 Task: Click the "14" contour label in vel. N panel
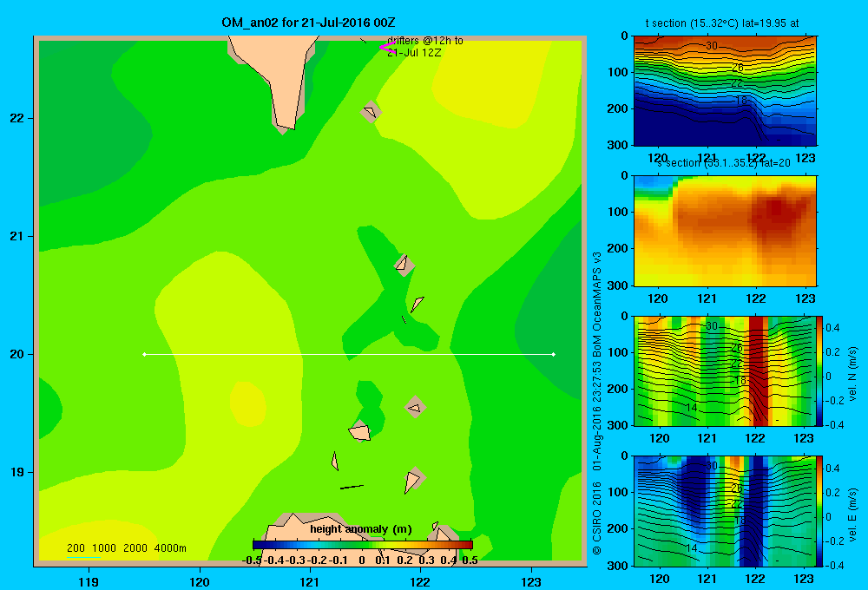coord(691,407)
